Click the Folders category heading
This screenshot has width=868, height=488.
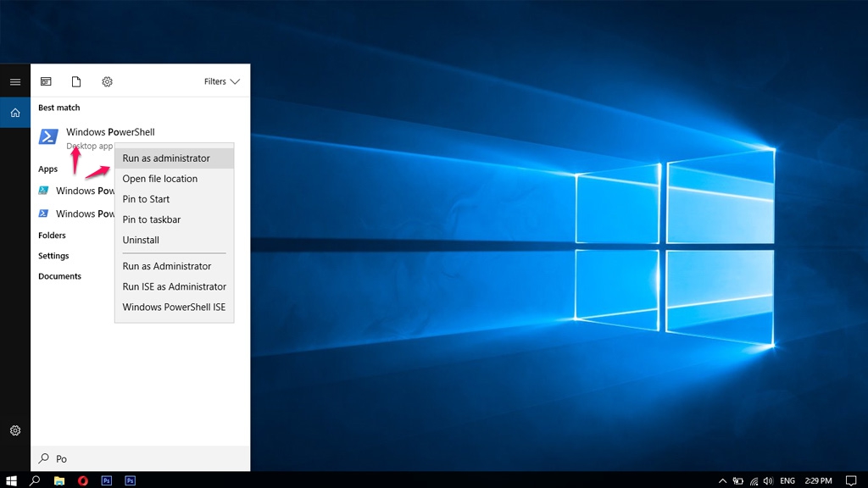click(x=52, y=236)
